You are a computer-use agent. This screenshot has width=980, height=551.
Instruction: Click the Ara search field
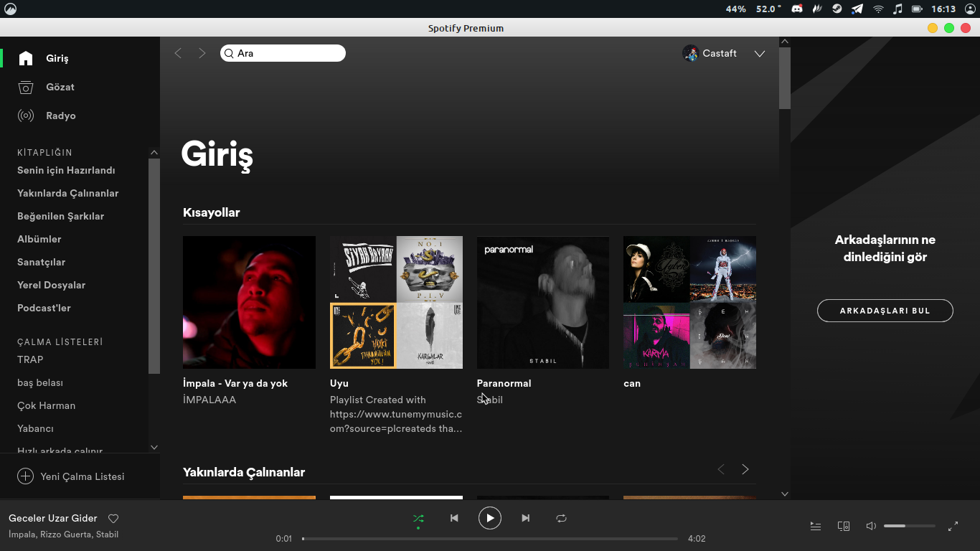click(283, 53)
